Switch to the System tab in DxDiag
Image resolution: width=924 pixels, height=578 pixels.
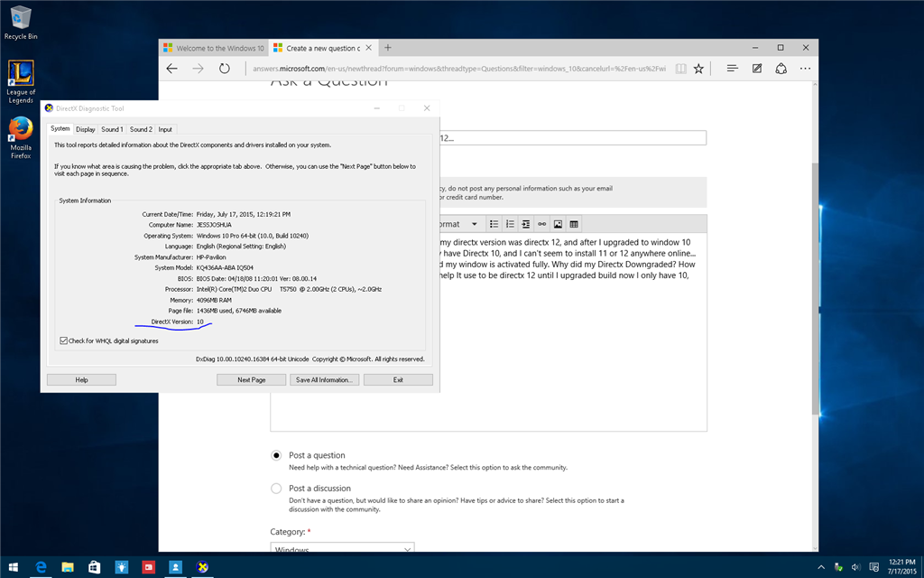tap(60, 128)
